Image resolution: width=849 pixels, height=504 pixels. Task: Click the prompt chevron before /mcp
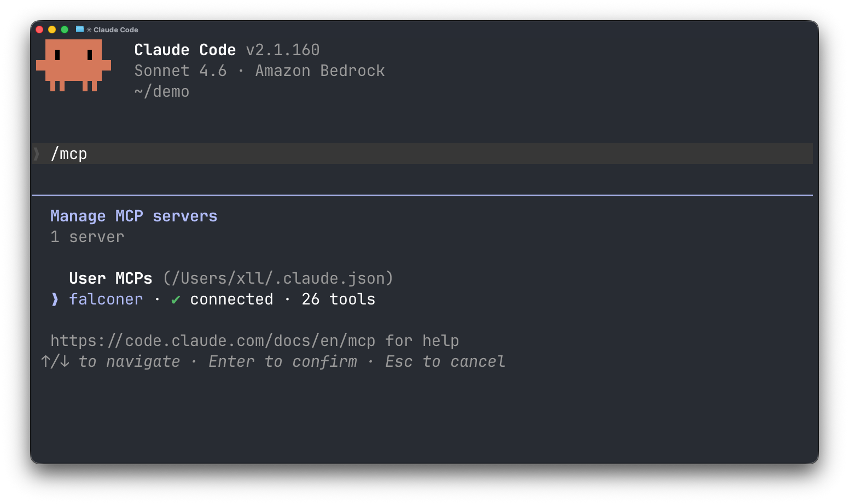tap(37, 154)
